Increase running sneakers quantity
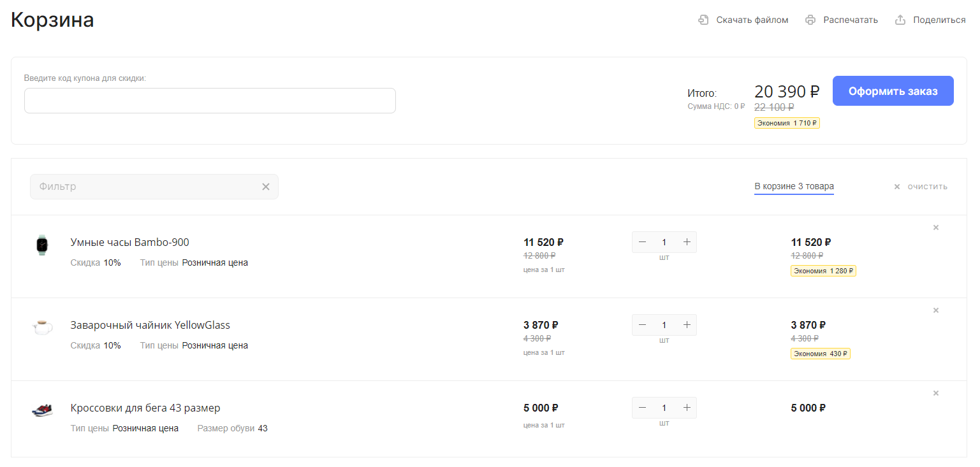Screen dimensions: 980x467 [x=687, y=408]
